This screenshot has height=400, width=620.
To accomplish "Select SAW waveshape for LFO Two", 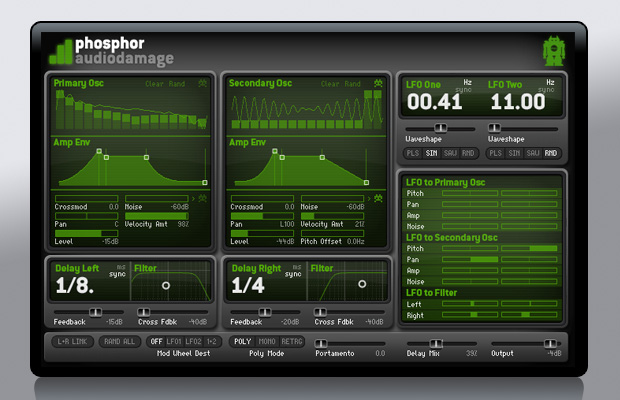I will click(x=533, y=153).
